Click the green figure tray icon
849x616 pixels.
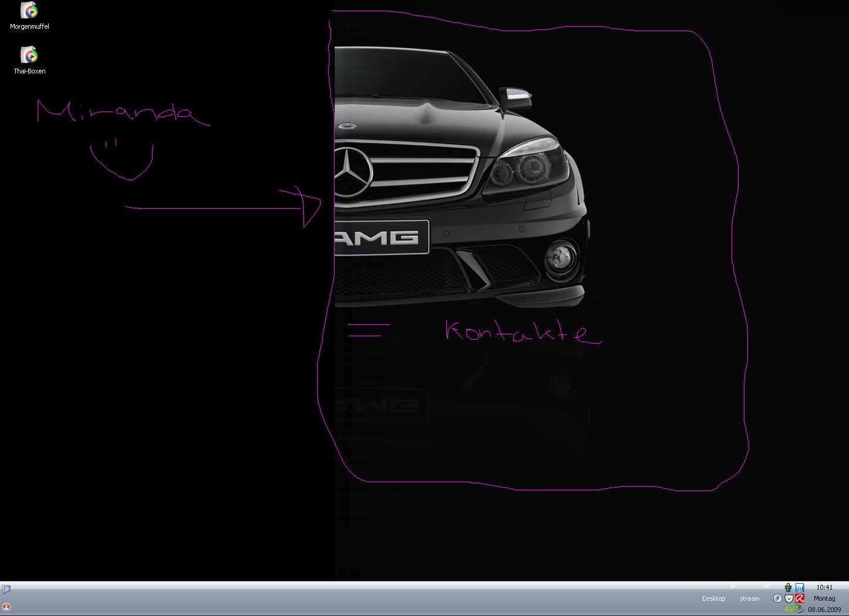click(788, 587)
